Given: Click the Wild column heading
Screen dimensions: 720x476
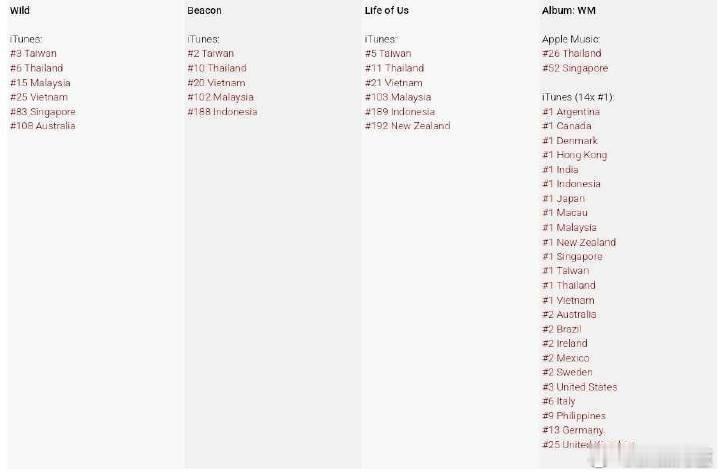Looking at the screenshot, I should 20,11.
